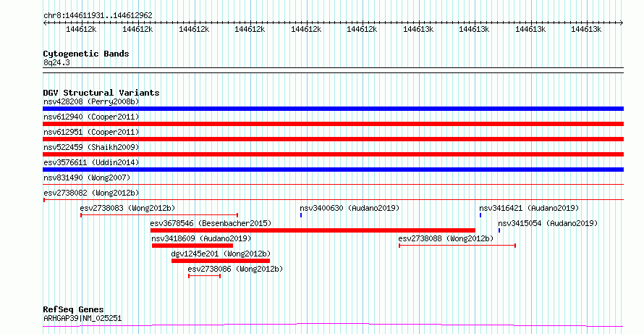This screenshot has height=334, width=644.
Task: Click the ruler's left arrowhead
Action: (x=45, y=22)
